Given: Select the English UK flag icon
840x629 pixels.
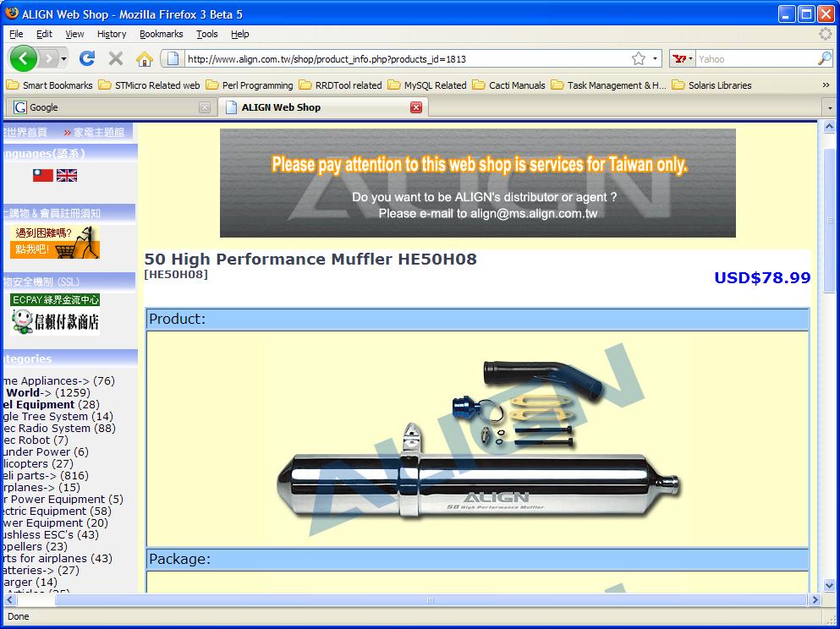Looking at the screenshot, I should tap(67, 175).
